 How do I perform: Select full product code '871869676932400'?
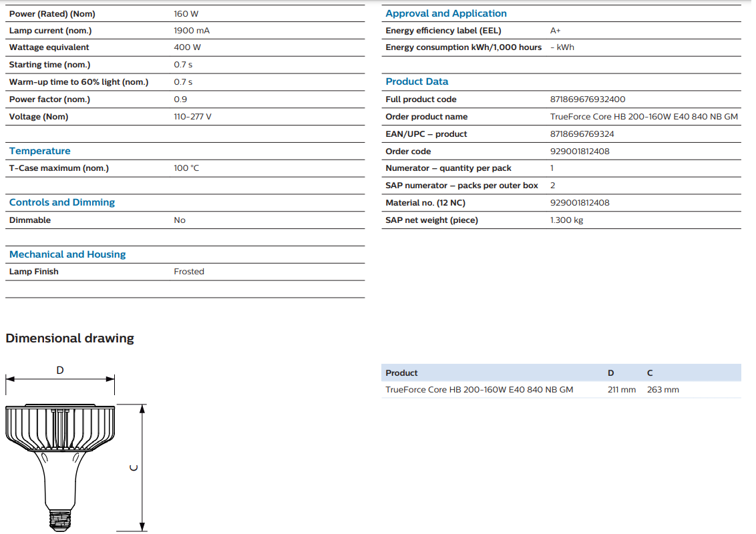click(x=588, y=99)
